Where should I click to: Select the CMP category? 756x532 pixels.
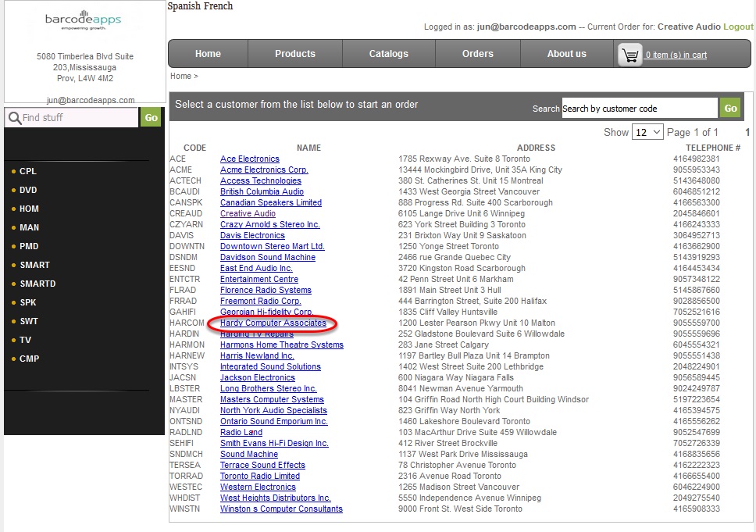click(29, 359)
